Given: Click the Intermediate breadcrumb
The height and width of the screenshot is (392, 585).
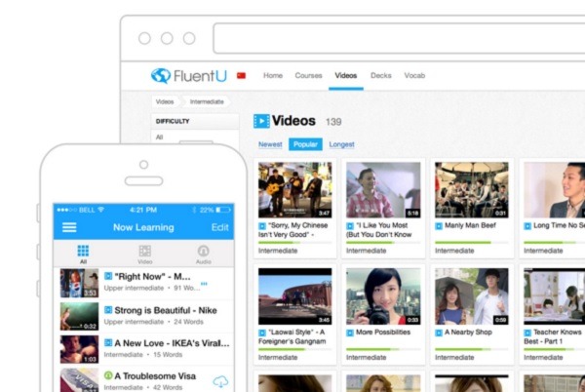Looking at the screenshot, I should pyautogui.click(x=207, y=101).
